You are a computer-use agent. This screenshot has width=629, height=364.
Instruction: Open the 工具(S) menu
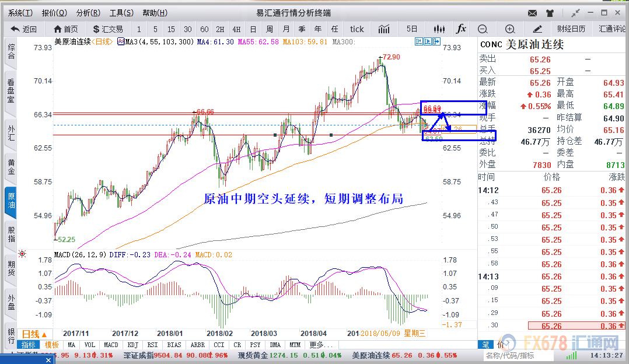[121, 13]
